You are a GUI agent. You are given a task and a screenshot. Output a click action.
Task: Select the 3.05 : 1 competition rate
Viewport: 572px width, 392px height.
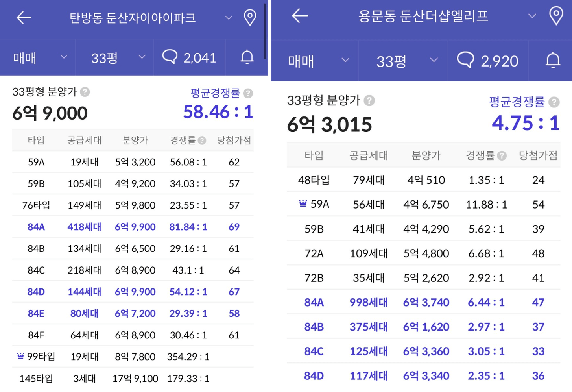(486, 351)
